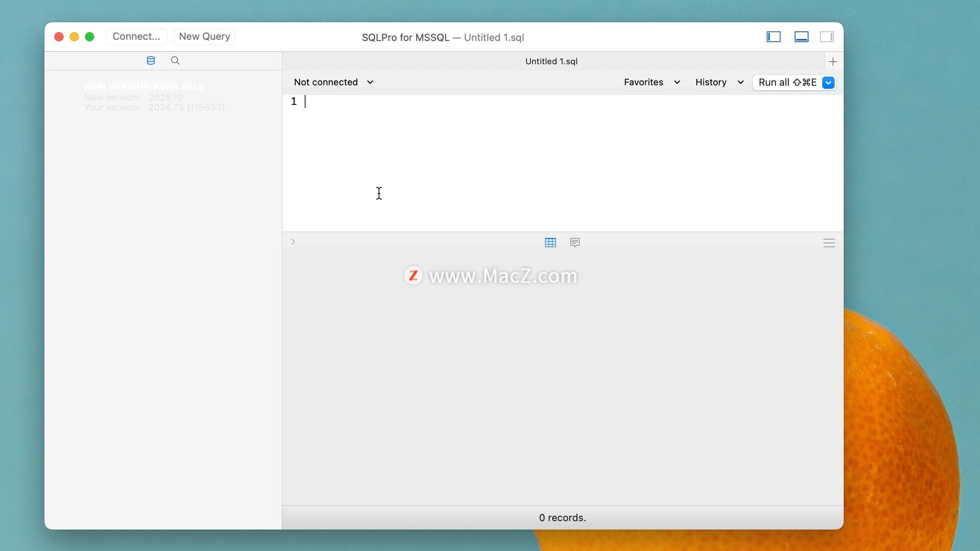Open the History dropdown
980x551 pixels.
719,82
